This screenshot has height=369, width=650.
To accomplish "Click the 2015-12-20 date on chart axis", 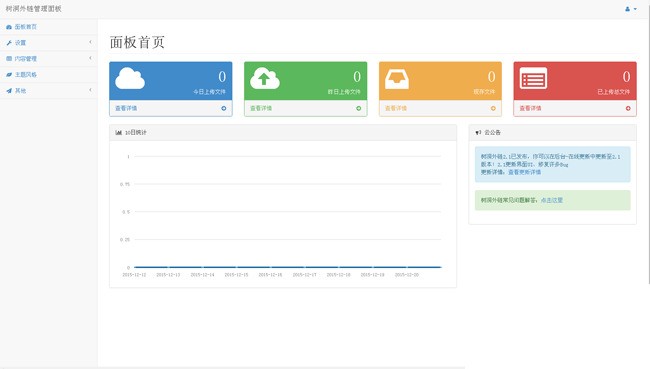I will click(x=407, y=275).
